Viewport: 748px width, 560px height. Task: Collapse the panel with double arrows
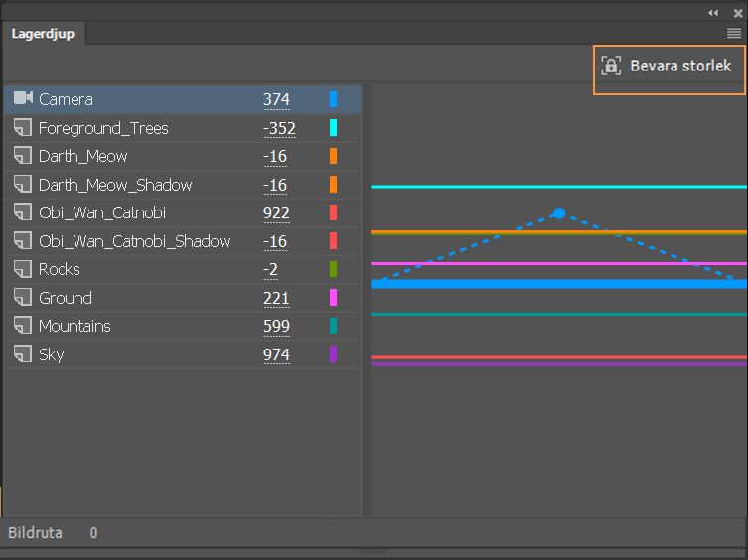click(713, 13)
